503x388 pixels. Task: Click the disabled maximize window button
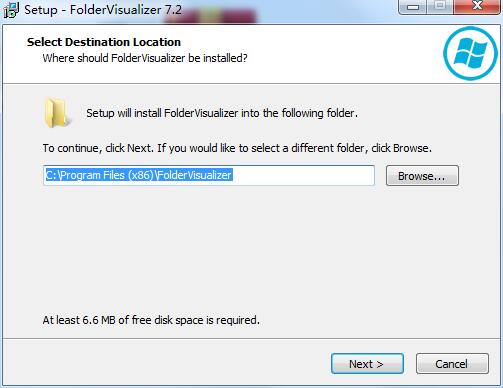point(440,7)
